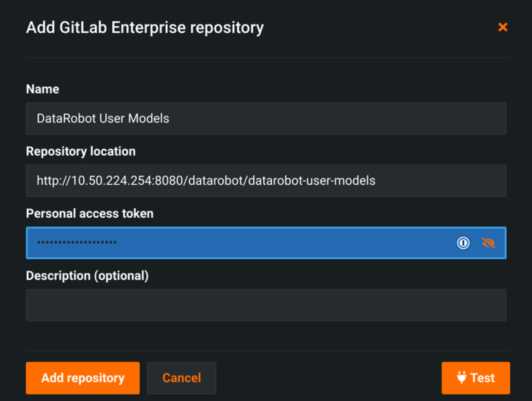Click the dialog title text
Viewport: 532px width, 401px height.
145,28
